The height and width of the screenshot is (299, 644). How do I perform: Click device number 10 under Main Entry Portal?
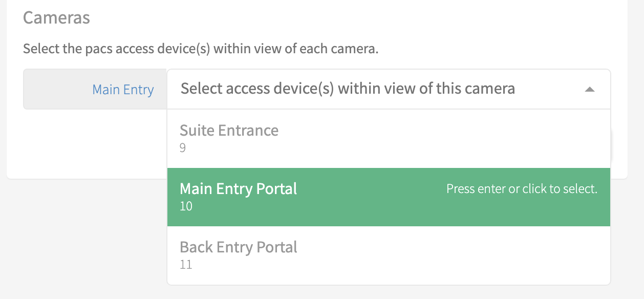coord(186,207)
